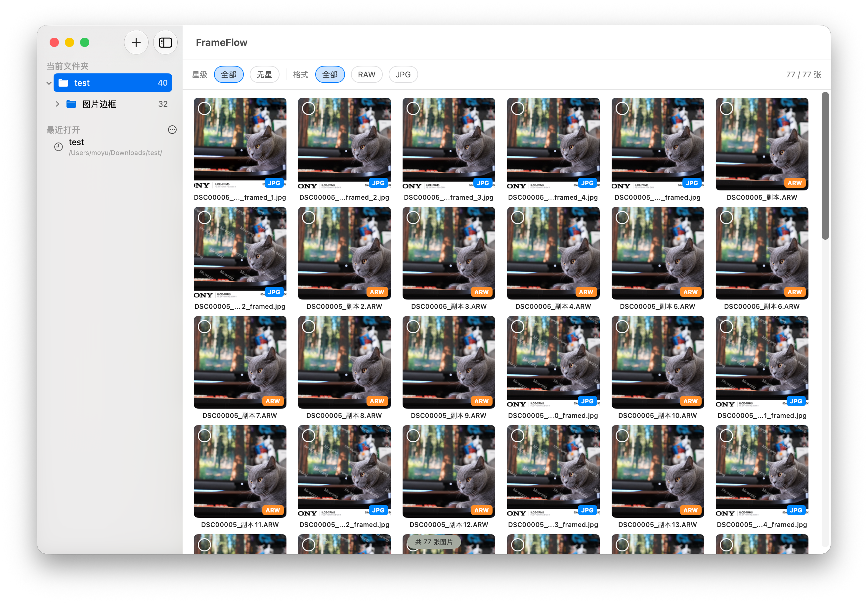This screenshot has width=868, height=603.
Task: Open thumbnail DSC00005_副本 13.ARW
Action: [657, 471]
